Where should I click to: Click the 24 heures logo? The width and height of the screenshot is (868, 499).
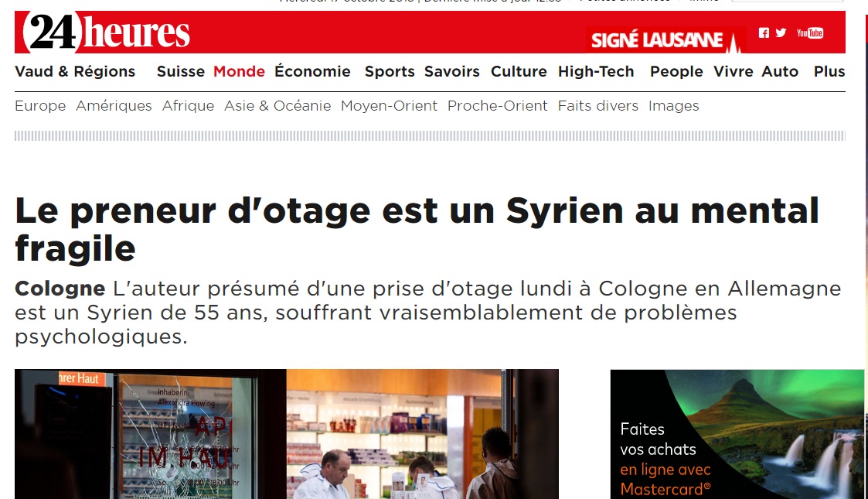pyautogui.click(x=107, y=32)
